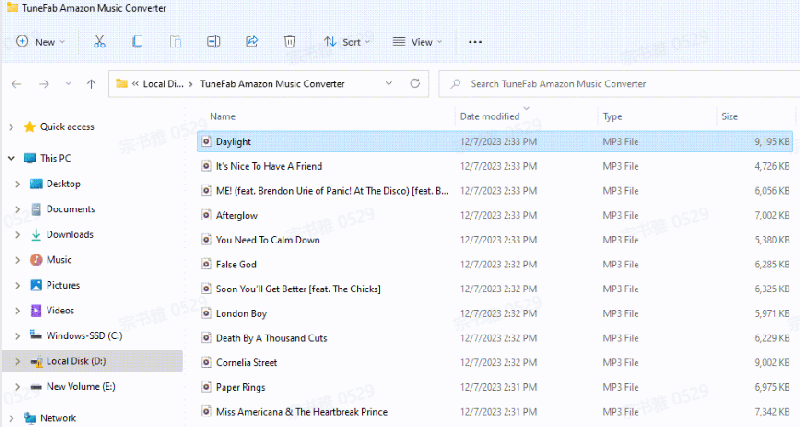Collapse the This PC tree node
Viewport: 800px width, 427px height.
[x=11, y=158]
